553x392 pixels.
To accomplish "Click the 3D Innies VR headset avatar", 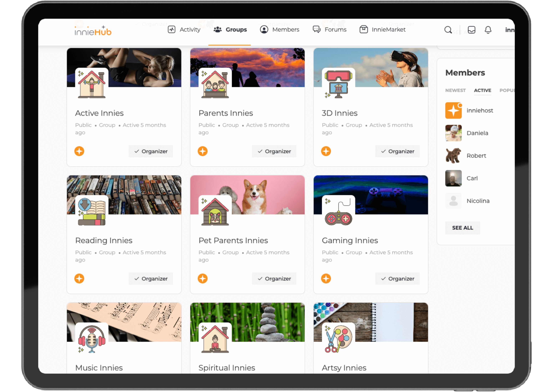I will click(x=338, y=84).
